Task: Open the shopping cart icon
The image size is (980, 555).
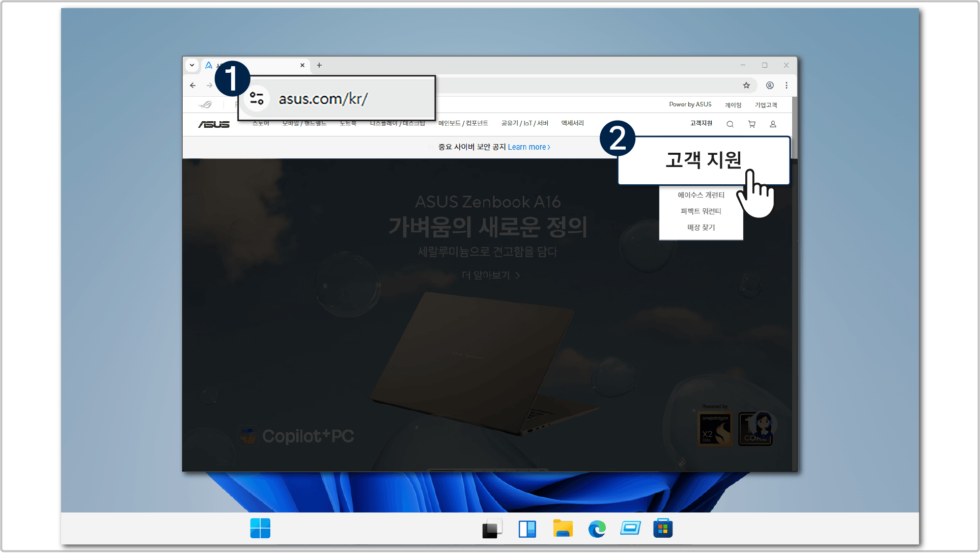Action: tap(751, 124)
